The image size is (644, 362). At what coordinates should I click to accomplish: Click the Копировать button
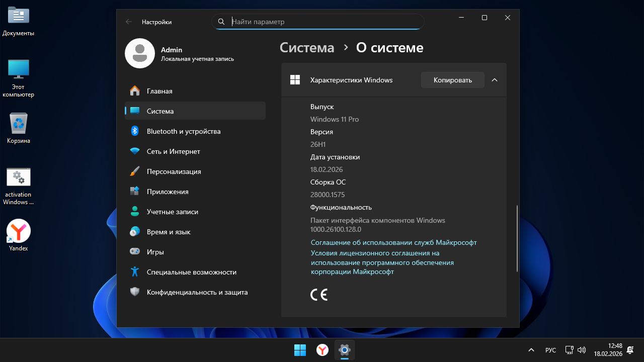click(452, 80)
